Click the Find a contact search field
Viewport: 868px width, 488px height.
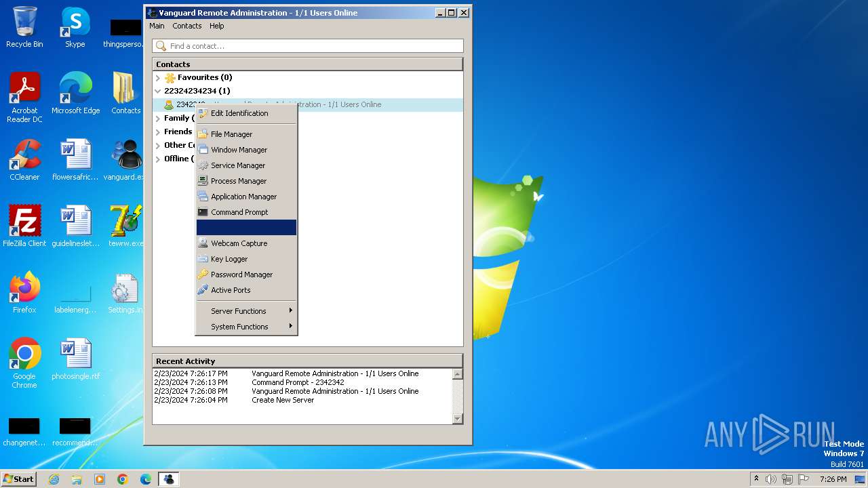point(308,46)
